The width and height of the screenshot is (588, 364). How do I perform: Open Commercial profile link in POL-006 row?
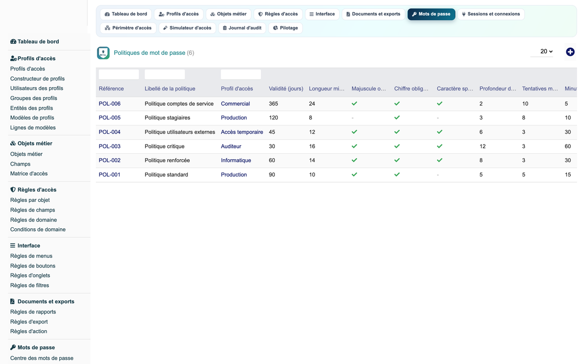click(x=235, y=104)
